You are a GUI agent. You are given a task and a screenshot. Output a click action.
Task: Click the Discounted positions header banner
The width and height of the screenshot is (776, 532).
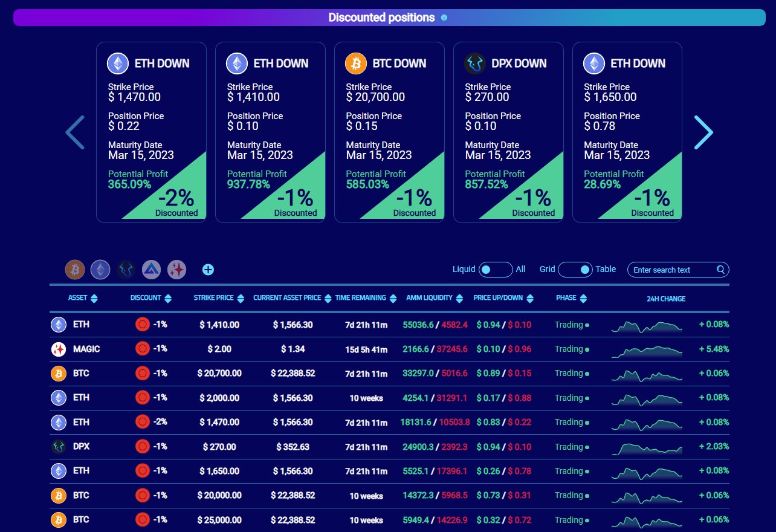click(x=389, y=18)
